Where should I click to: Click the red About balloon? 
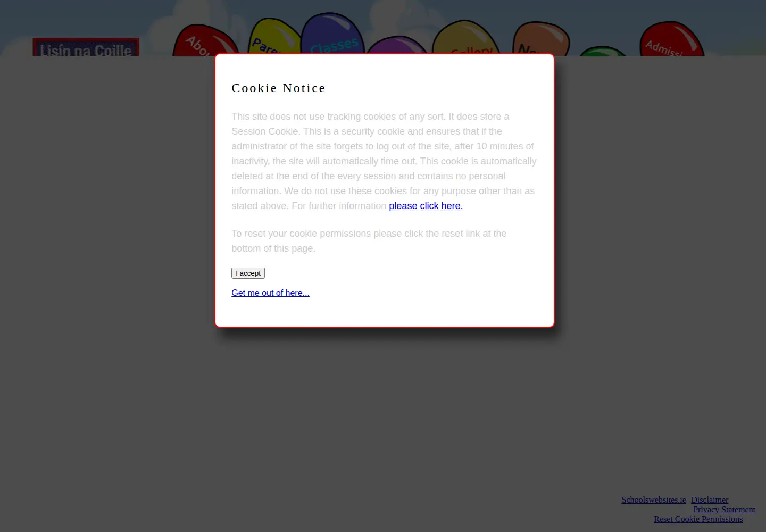coord(205,40)
